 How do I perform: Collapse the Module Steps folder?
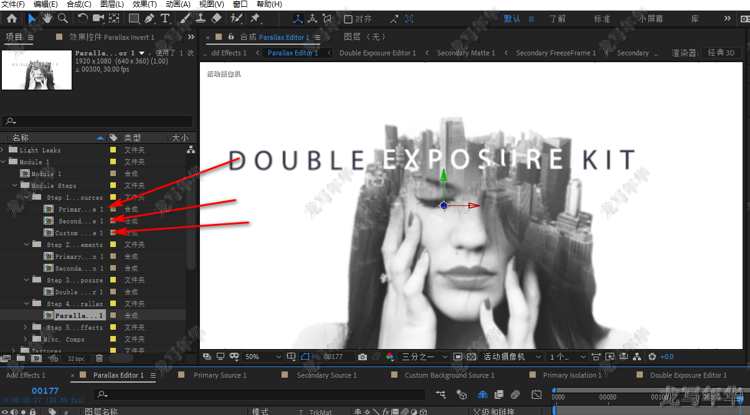pos(15,186)
